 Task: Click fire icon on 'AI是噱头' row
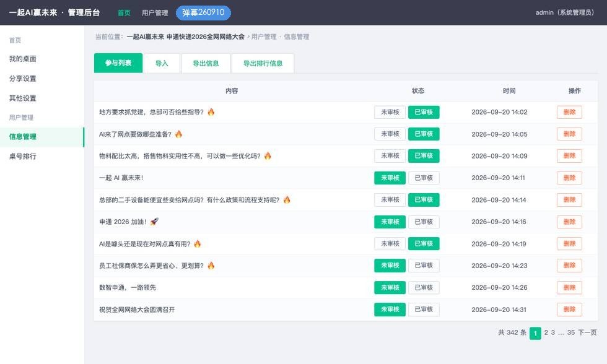pos(198,243)
